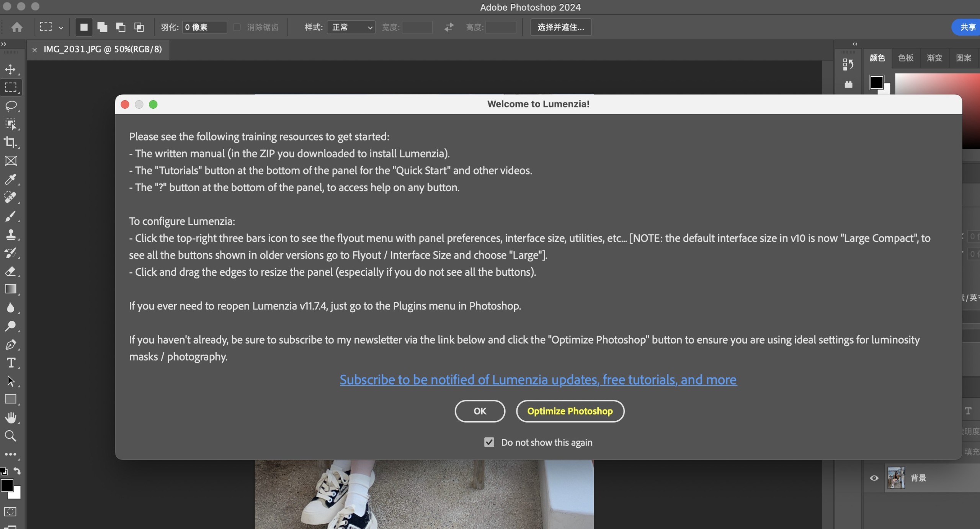The image size is (980, 529).
Task: Expand the collapsed toolbar chevrons
Action: (x=4, y=44)
